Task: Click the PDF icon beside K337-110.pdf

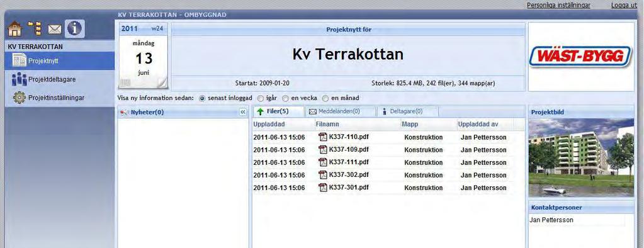Action: tap(323, 137)
